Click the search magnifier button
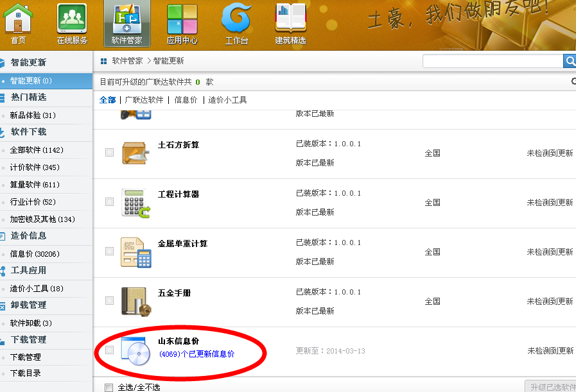 point(570,61)
